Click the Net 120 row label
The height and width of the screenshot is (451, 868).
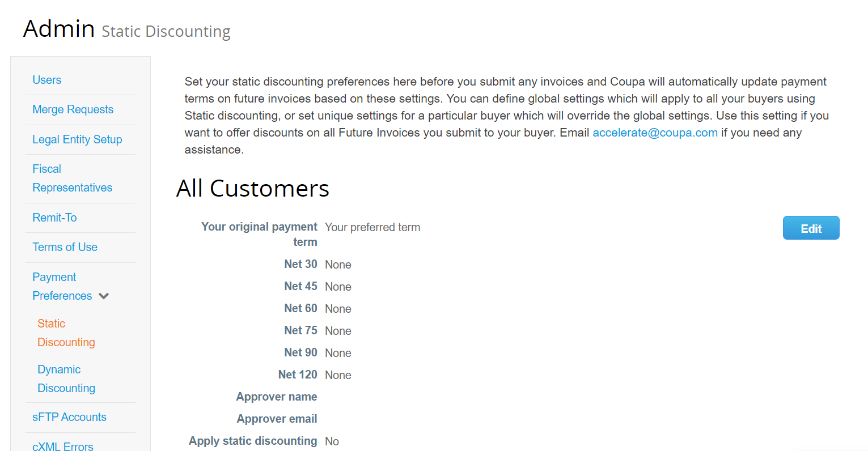[298, 375]
